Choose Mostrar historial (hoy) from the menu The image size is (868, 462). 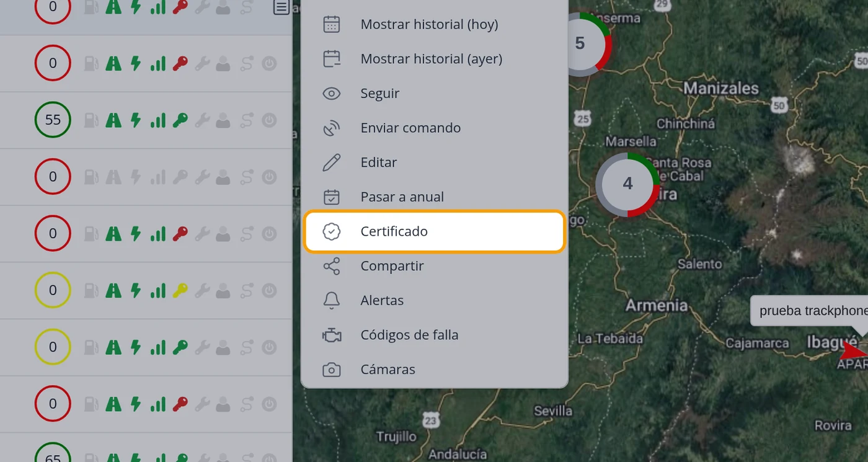coord(435,24)
